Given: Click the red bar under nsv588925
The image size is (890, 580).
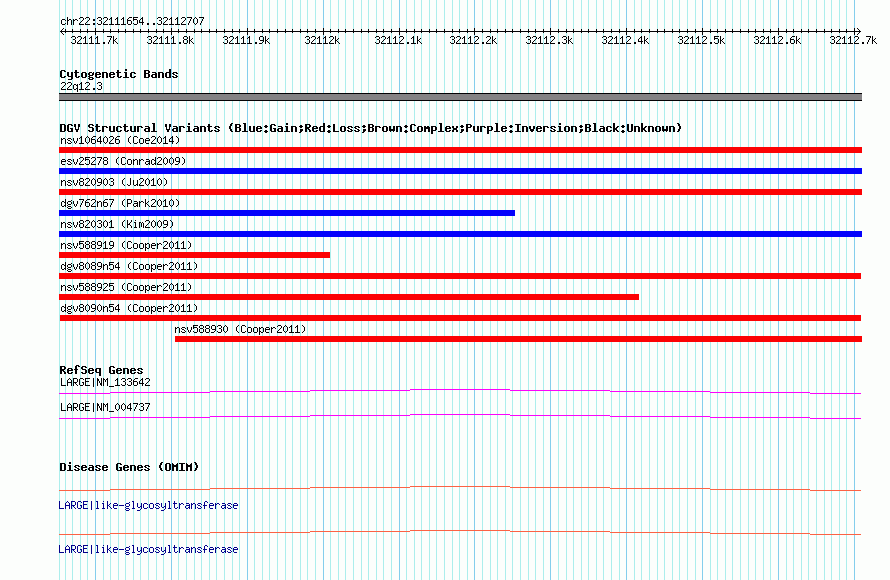Looking at the screenshot, I should [x=349, y=297].
